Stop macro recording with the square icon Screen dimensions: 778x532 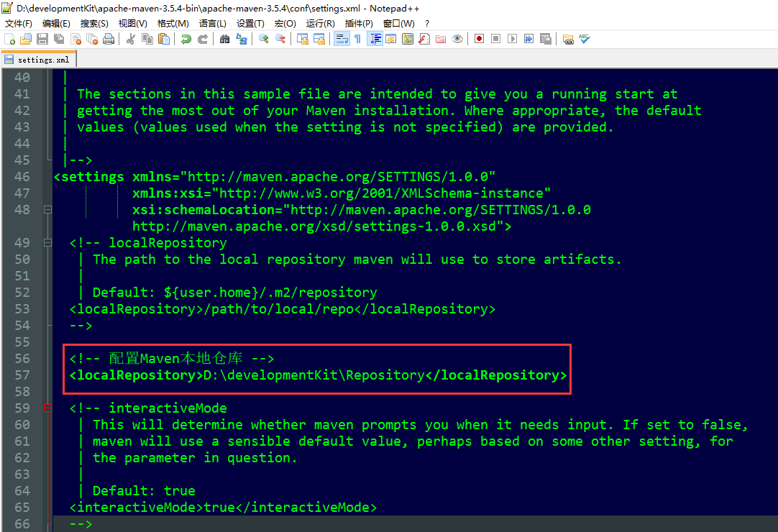click(495, 39)
